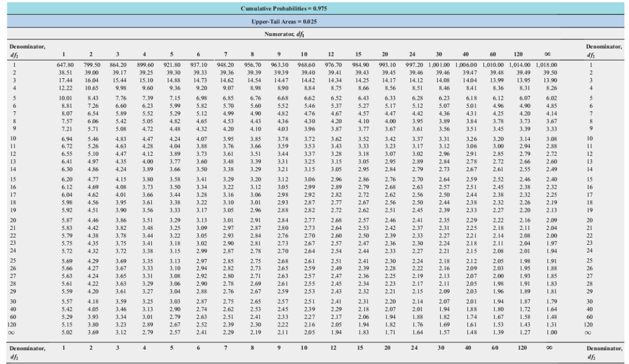Pick the value 8.43 in row 5
629x364 pixels.
(93, 98)
